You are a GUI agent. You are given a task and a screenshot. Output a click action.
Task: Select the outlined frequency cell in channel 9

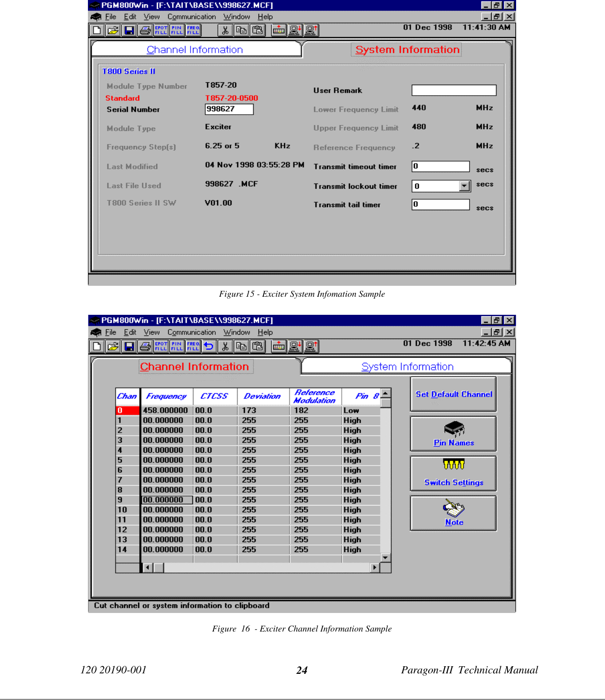(x=167, y=500)
